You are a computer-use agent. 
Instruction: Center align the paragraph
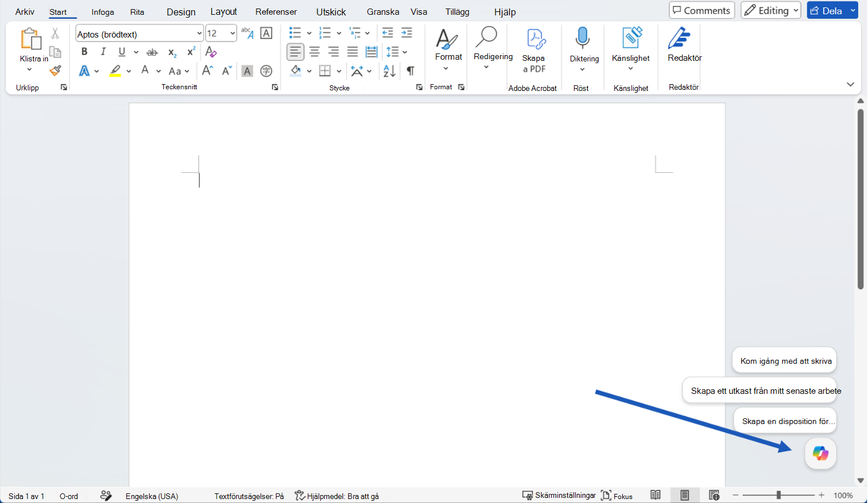point(315,52)
